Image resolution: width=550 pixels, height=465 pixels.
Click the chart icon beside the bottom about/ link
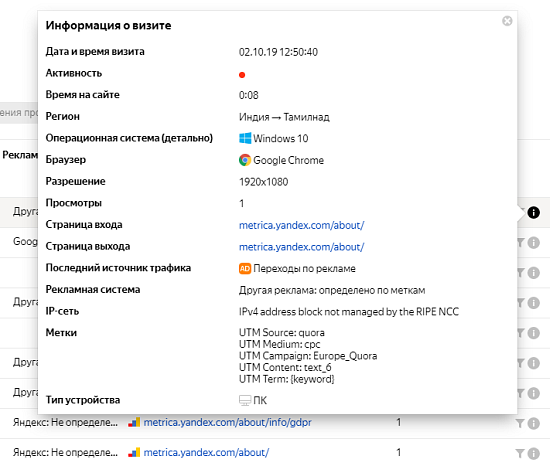[x=134, y=452]
